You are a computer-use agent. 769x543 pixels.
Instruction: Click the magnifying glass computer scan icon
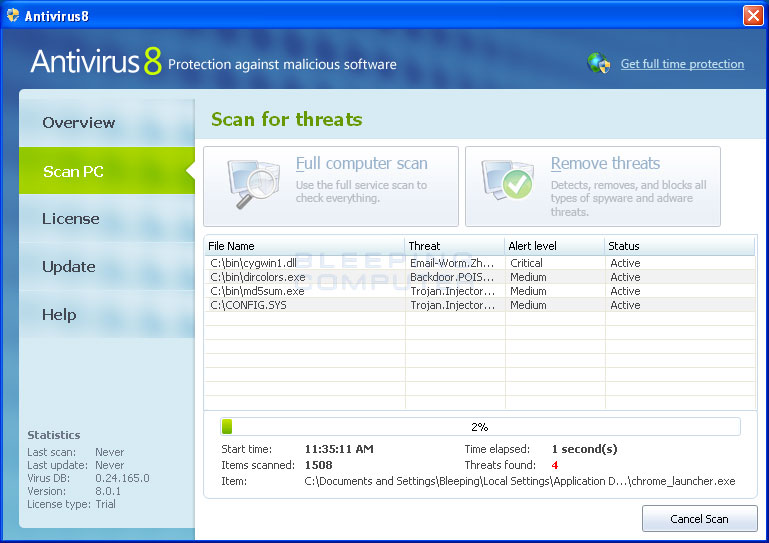253,184
